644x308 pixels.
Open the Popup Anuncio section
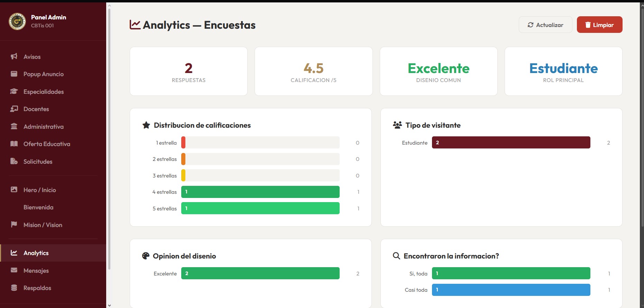click(43, 74)
